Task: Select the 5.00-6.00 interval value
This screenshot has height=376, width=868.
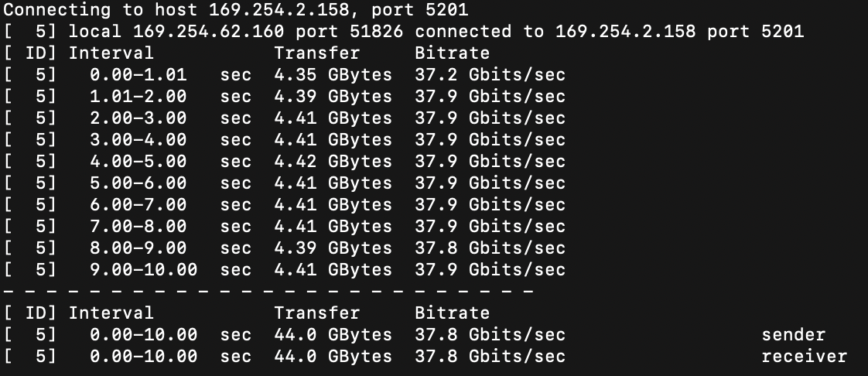Action: (138, 183)
